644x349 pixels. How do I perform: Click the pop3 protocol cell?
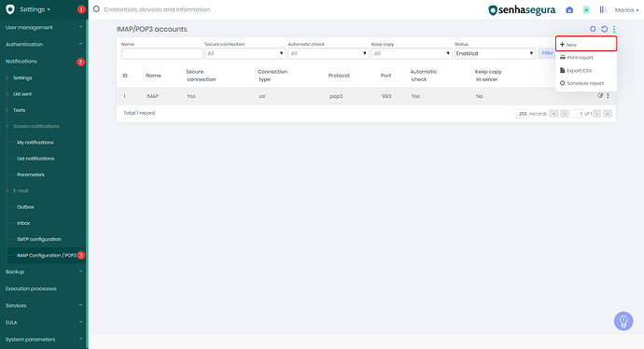point(336,96)
